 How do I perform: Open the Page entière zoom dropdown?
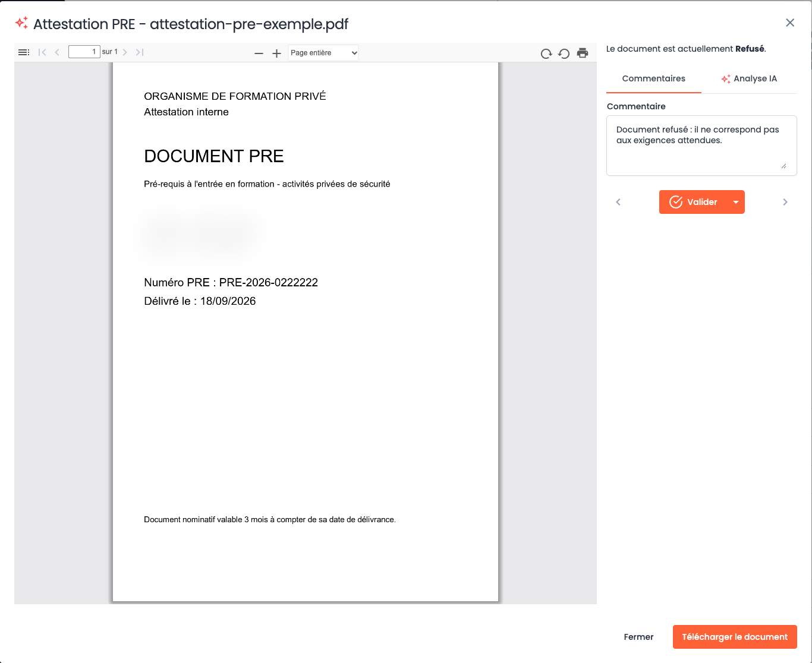(323, 53)
